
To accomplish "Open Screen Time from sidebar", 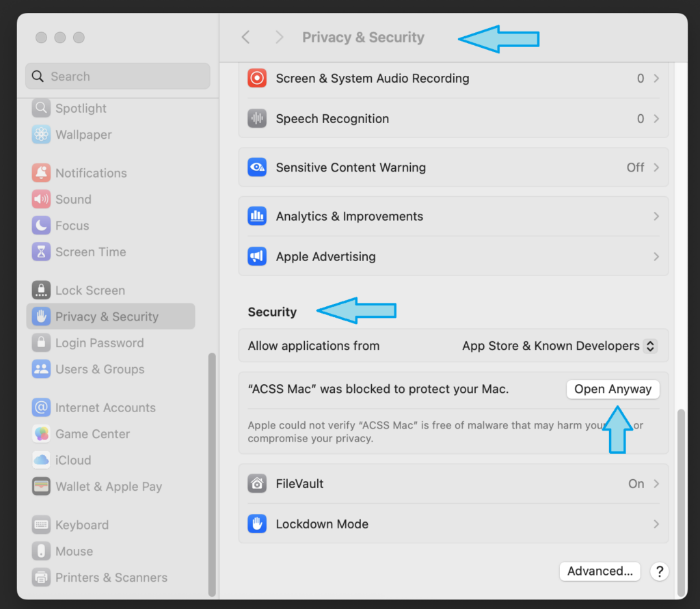I will 91,252.
